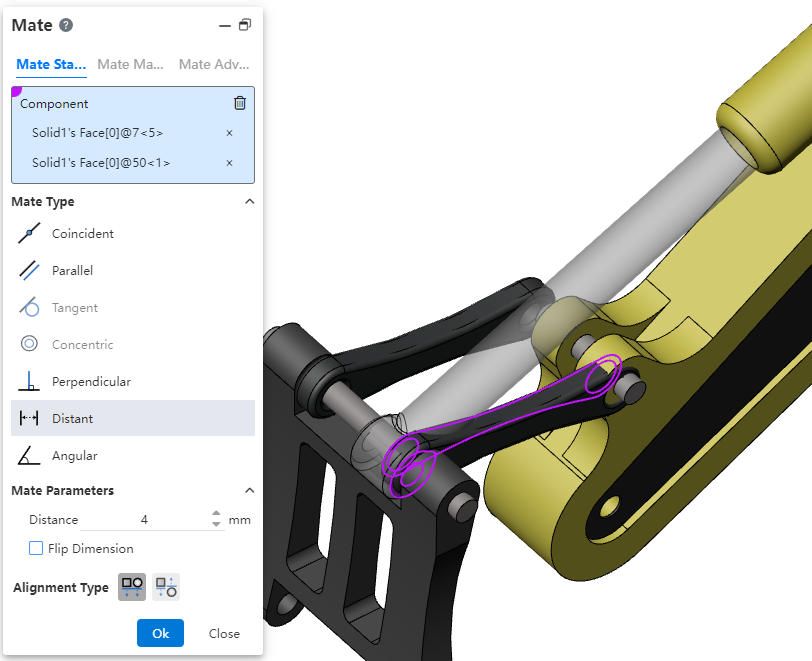Switch to the Mate Standard tab

(x=51, y=64)
